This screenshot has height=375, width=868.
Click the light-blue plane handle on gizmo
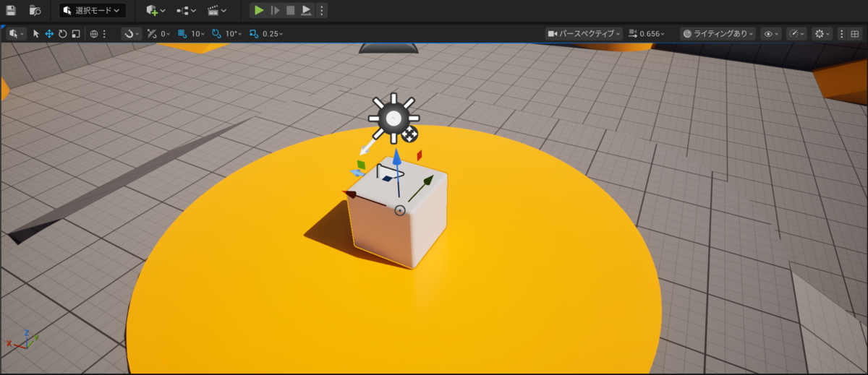pyautogui.click(x=357, y=173)
